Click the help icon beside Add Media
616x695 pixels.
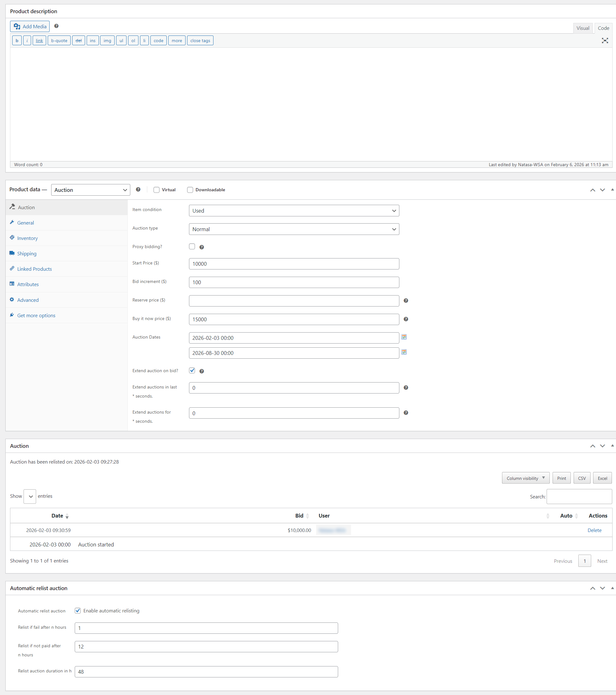pyautogui.click(x=57, y=26)
